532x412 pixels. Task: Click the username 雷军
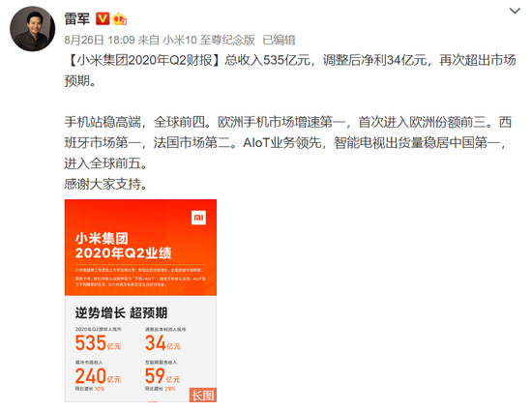(77, 18)
